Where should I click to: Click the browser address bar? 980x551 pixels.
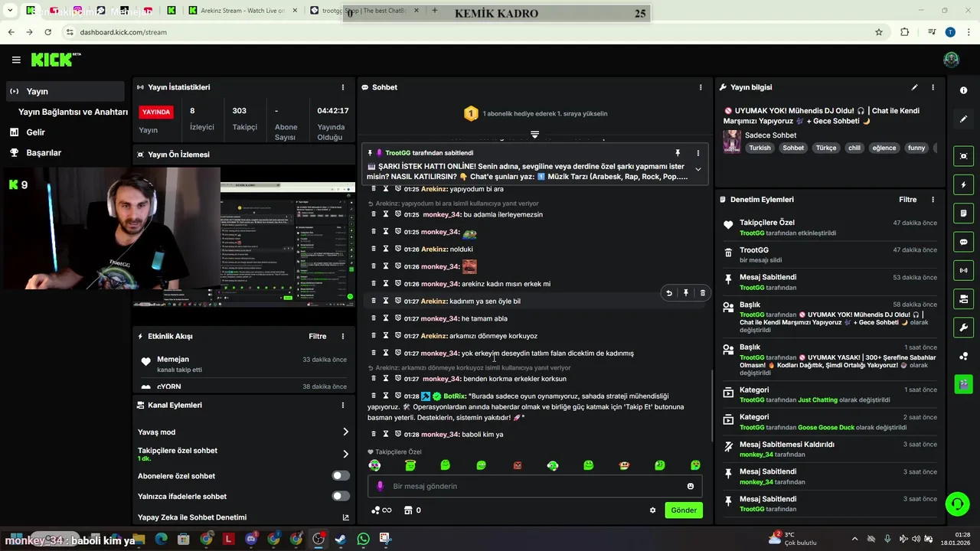click(467, 32)
